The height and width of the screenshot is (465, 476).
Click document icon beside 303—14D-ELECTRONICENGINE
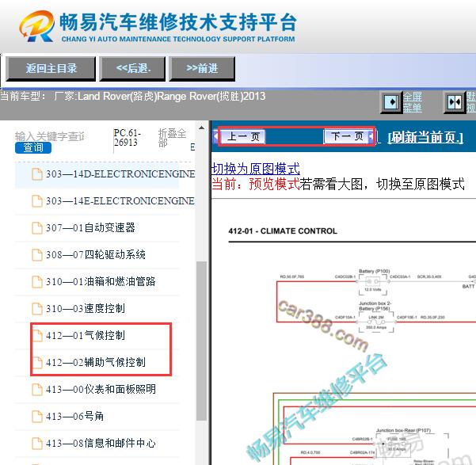(37, 174)
